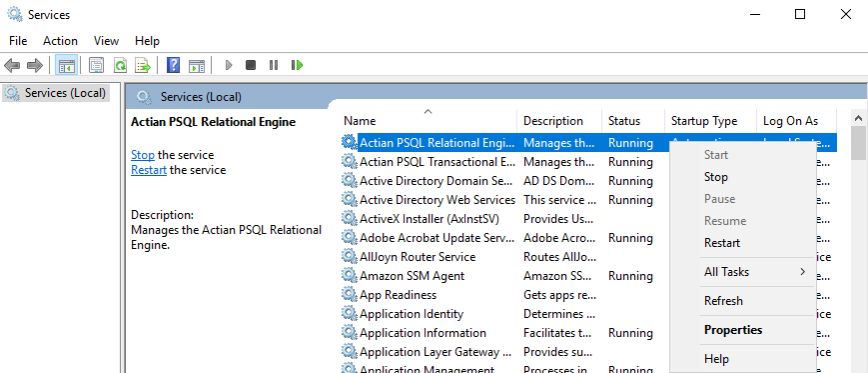The height and width of the screenshot is (373, 868).
Task: Click the Forward arrow toolbar icon
Action: pos(35,65)
